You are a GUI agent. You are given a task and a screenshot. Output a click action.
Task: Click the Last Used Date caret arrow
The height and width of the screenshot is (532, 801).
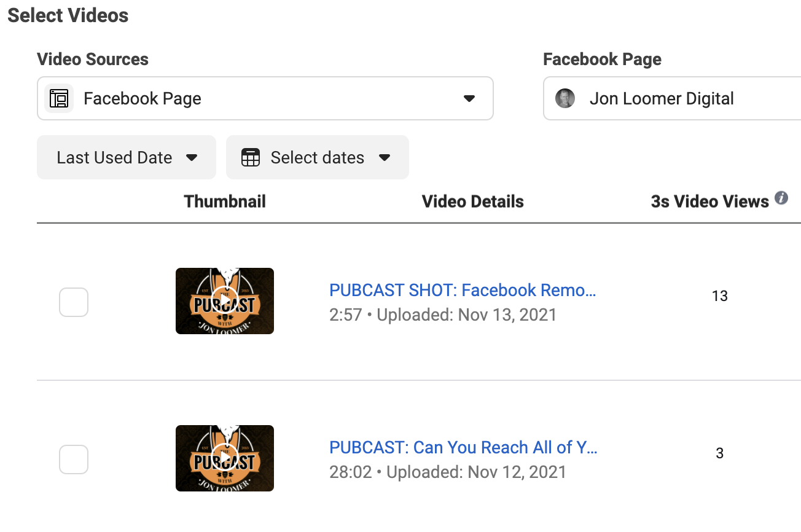click(x=192, y=158)
